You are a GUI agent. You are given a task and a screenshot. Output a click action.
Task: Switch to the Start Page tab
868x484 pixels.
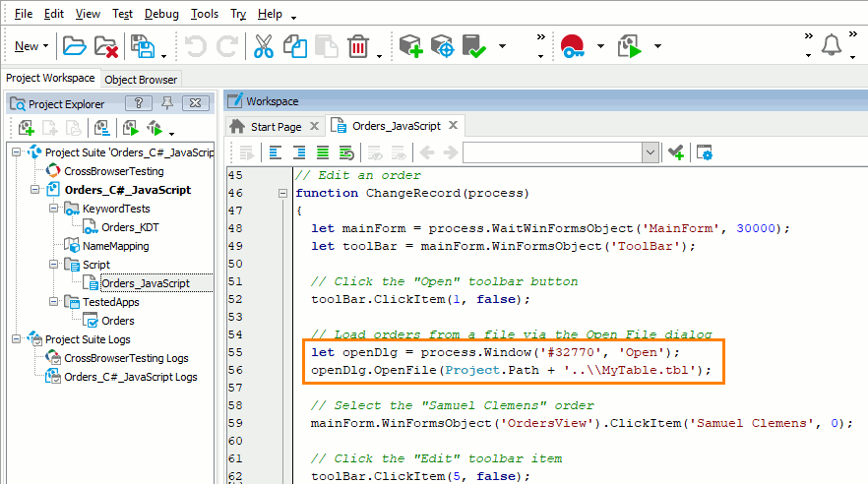(x=276, y=127)
